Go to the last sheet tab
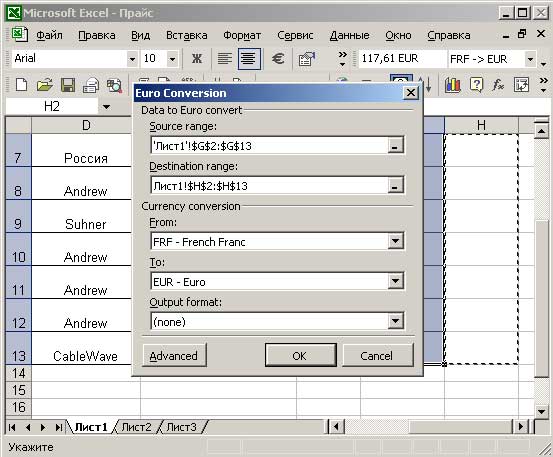 click(59, 427)
